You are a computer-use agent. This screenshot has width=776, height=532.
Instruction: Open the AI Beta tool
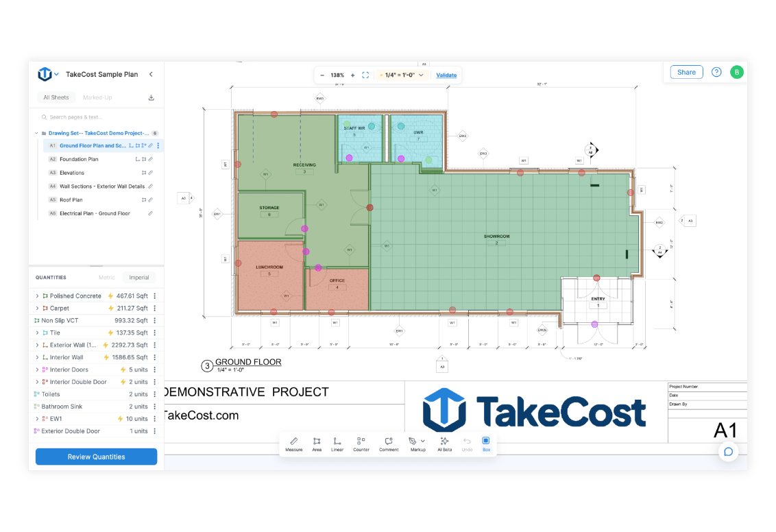(444, 444)
